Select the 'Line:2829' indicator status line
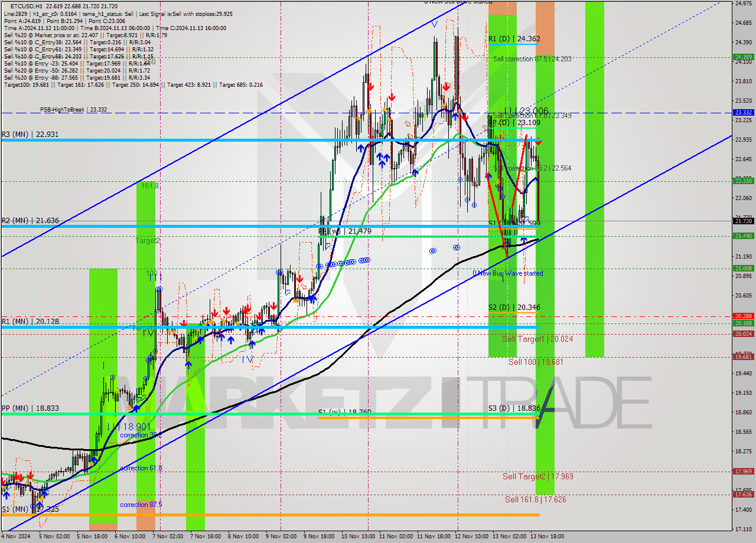Viewport: 756px width, 543px height. (x=118, y=14)
